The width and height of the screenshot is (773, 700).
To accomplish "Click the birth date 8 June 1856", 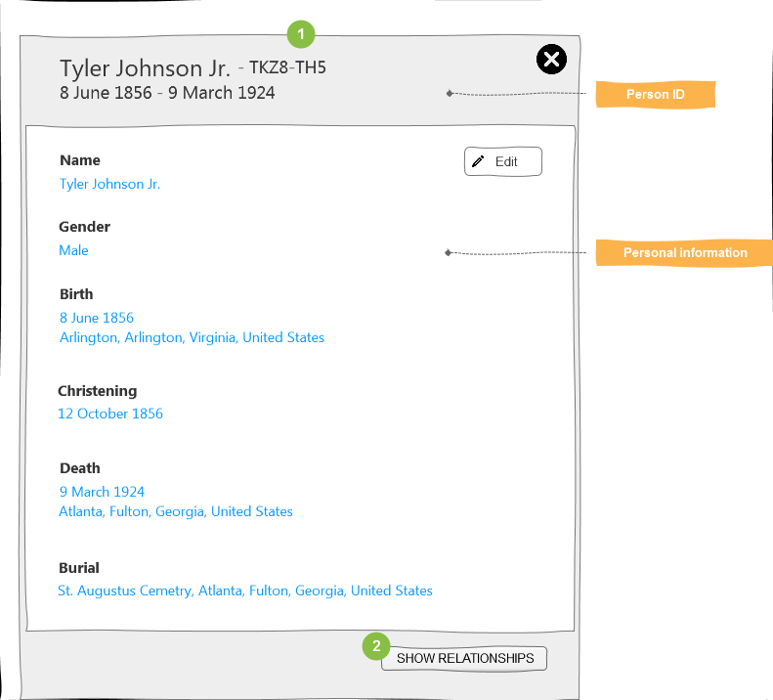I will point(97,318).
